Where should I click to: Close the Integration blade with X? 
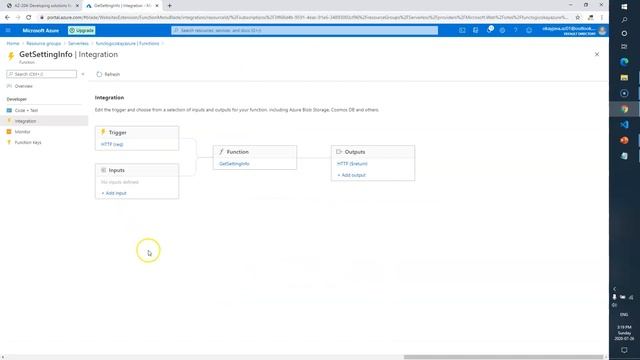[597, 54]
